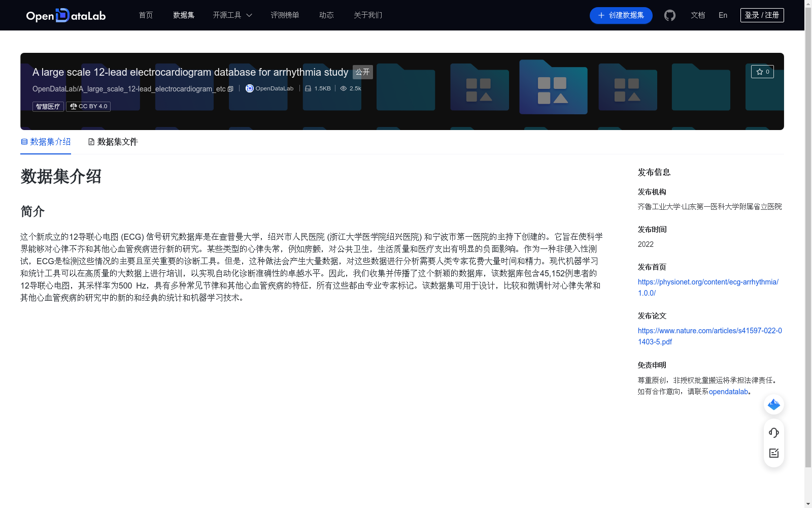
Task: Open the nature.com paper link
Action: 710,336
